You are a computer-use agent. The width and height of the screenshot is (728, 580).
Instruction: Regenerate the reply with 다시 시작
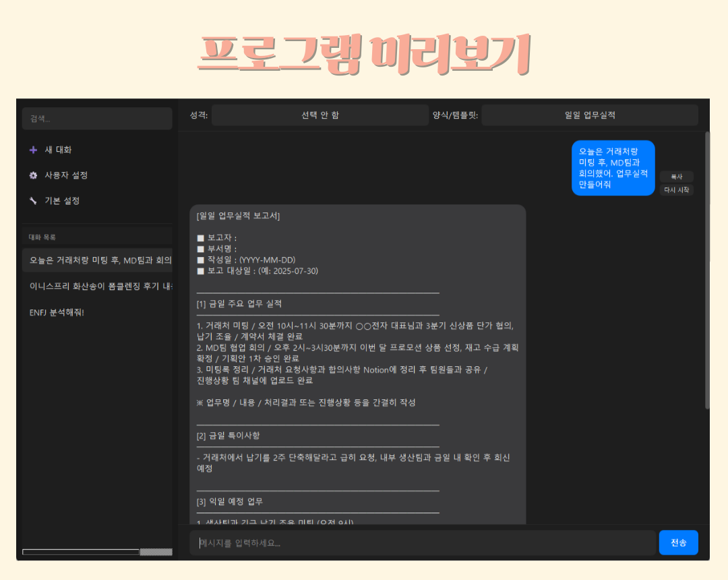pyautogui.click(x=677, y=190)
